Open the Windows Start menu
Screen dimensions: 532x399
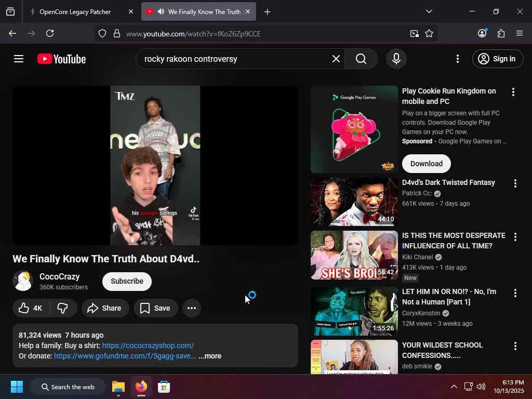point(17,387)
